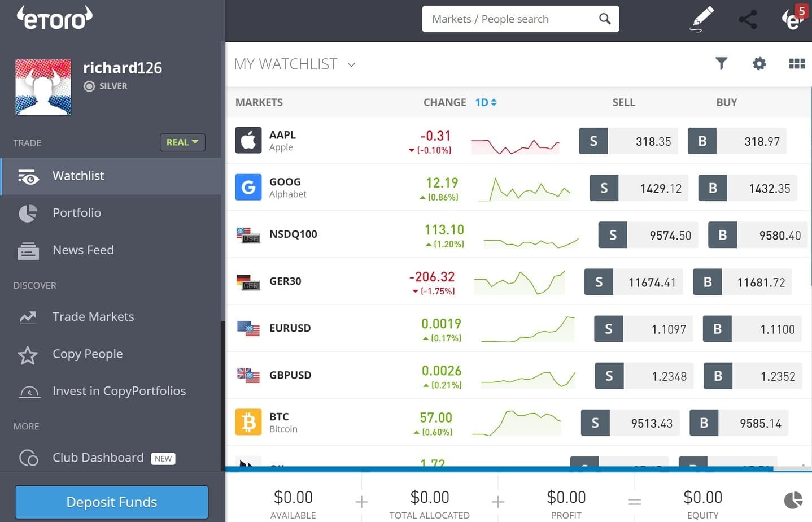Click the BTC Bitcoin logo icon
The image size is (812, 522).
[x=248, y=422]
